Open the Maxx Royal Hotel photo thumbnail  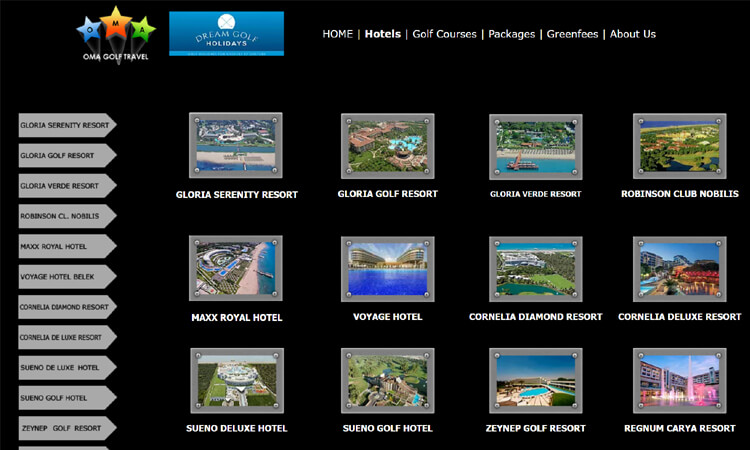(x=236, y=268)
